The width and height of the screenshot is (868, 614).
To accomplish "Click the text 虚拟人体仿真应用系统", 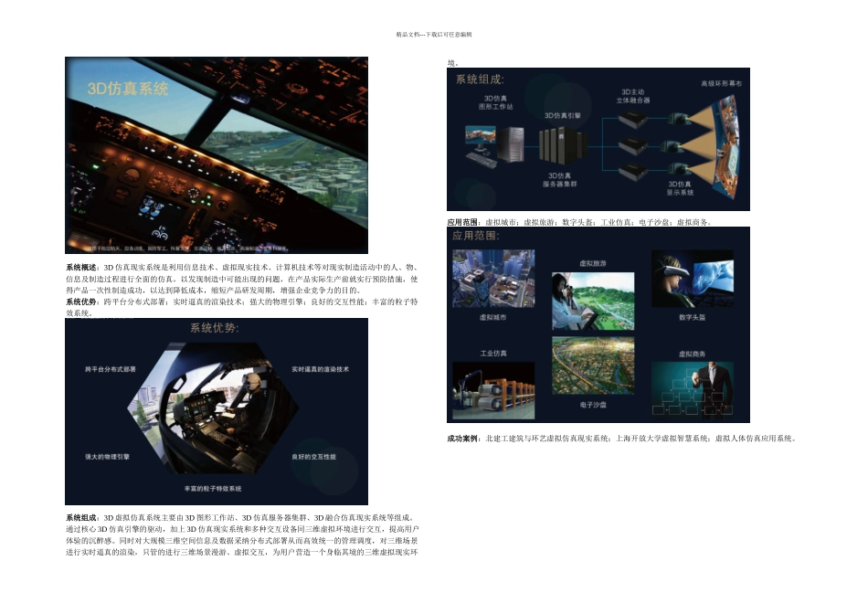I will [754, 439].
